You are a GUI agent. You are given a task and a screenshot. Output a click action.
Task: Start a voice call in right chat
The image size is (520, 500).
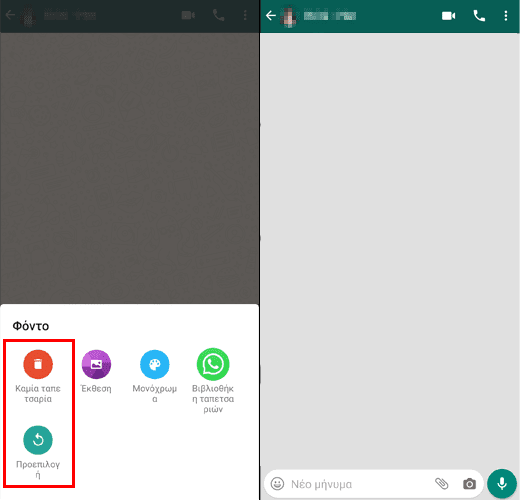[479, 16]
